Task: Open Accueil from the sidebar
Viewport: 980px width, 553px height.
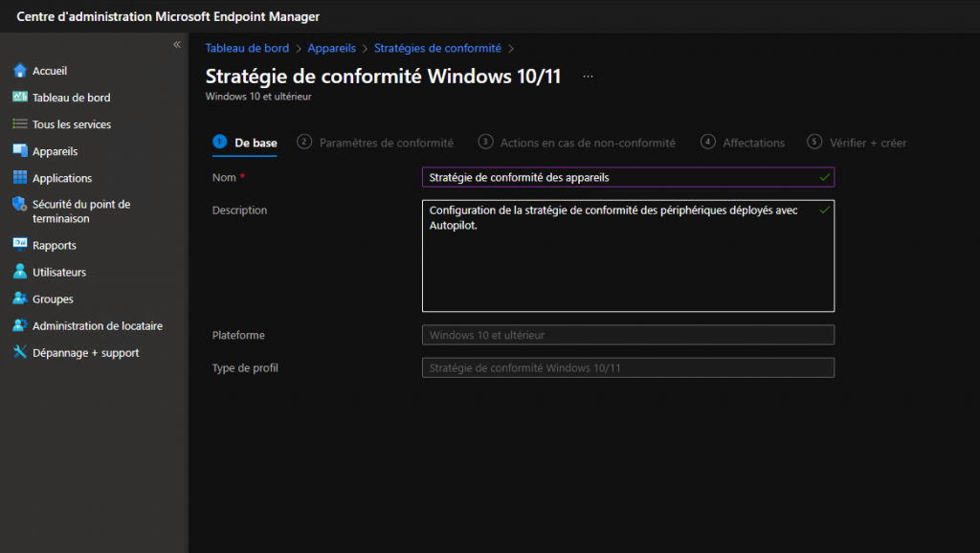Action: pos(50,71)
